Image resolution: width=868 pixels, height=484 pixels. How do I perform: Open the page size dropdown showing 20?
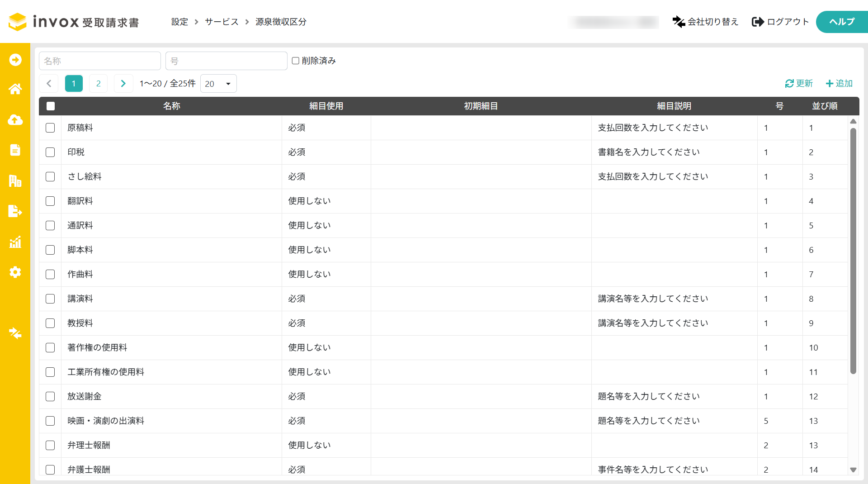(x=218, y=84)
